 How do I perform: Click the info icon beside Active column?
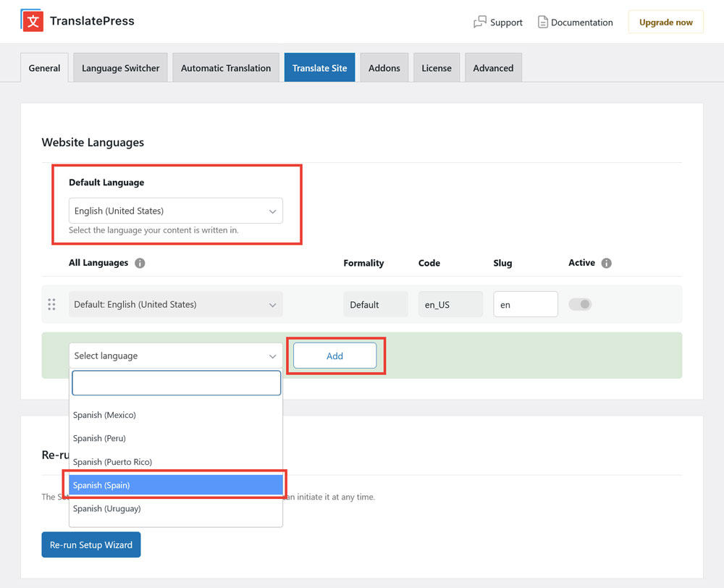pos(607,263)
